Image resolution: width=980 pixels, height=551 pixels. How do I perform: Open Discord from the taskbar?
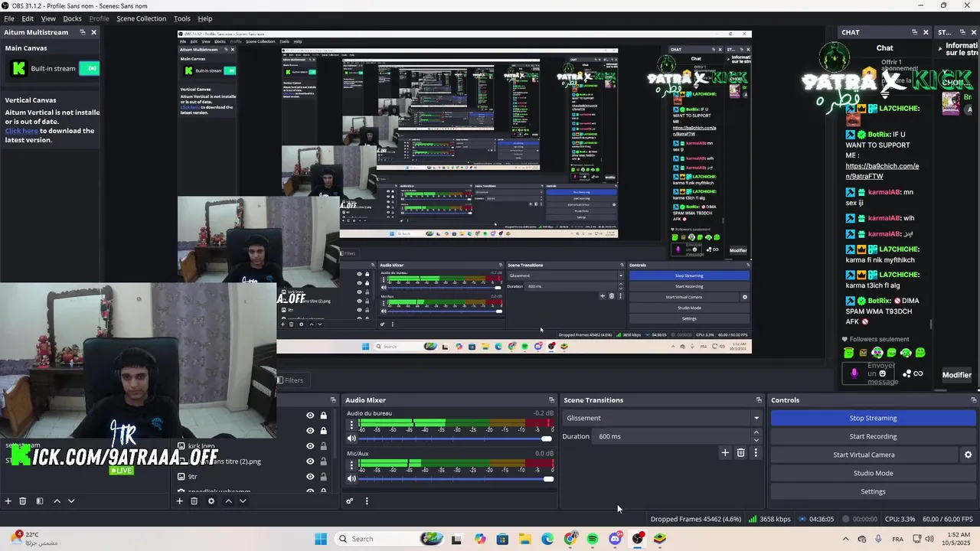[x=615, y=540]
